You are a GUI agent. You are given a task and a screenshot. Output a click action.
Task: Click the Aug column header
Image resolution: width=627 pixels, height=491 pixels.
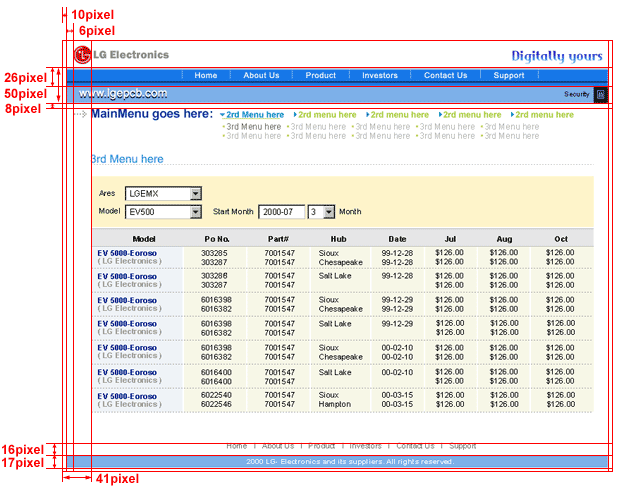504,239
